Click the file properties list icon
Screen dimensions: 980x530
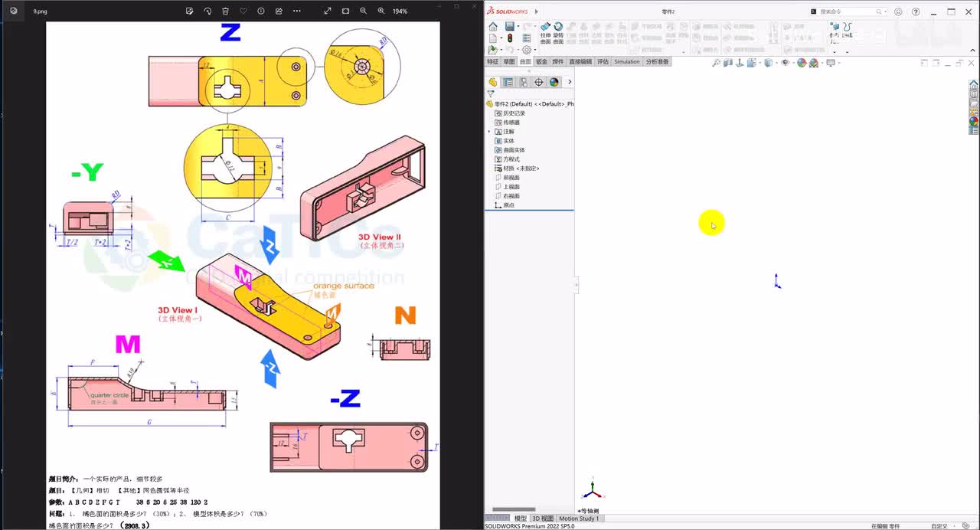[527, 38]
